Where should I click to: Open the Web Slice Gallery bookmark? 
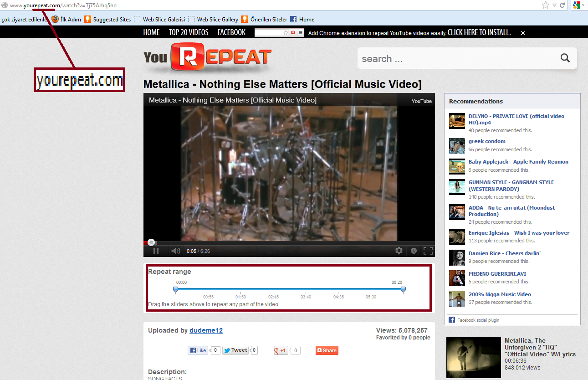pos(213,20)
